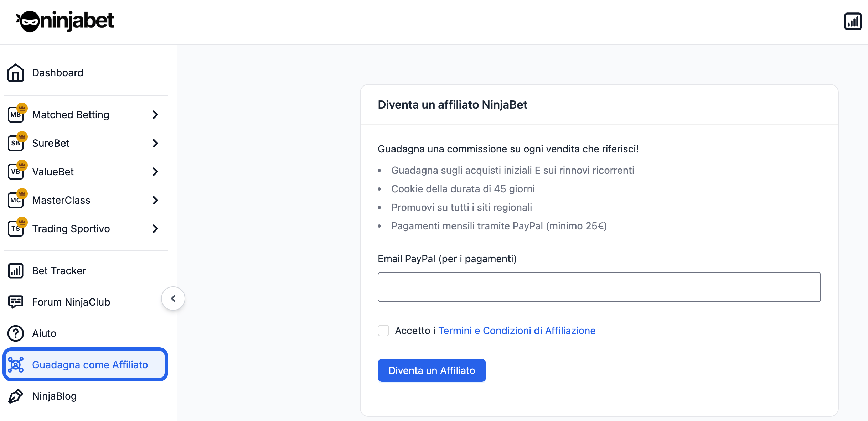Click the SB SureBet icon
This screenshot has width=868, height=421.
tap(16, 143)
